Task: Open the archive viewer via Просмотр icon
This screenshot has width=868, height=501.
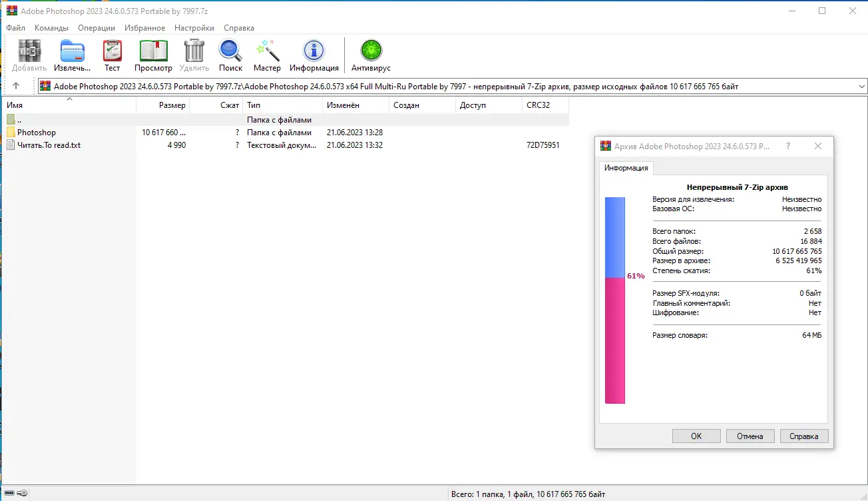Action: [153, 50]
